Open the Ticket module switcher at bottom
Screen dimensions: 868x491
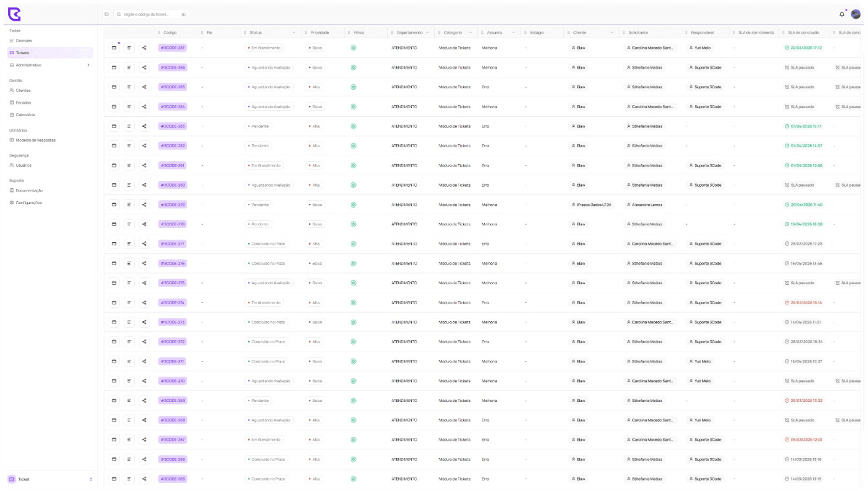[x=50, y=479]
